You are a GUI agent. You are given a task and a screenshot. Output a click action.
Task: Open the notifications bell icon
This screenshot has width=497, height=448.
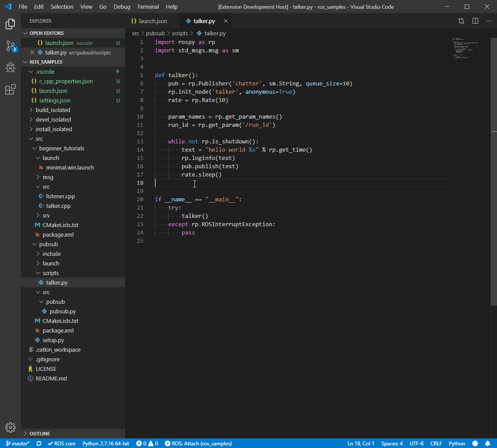point(487,444)
